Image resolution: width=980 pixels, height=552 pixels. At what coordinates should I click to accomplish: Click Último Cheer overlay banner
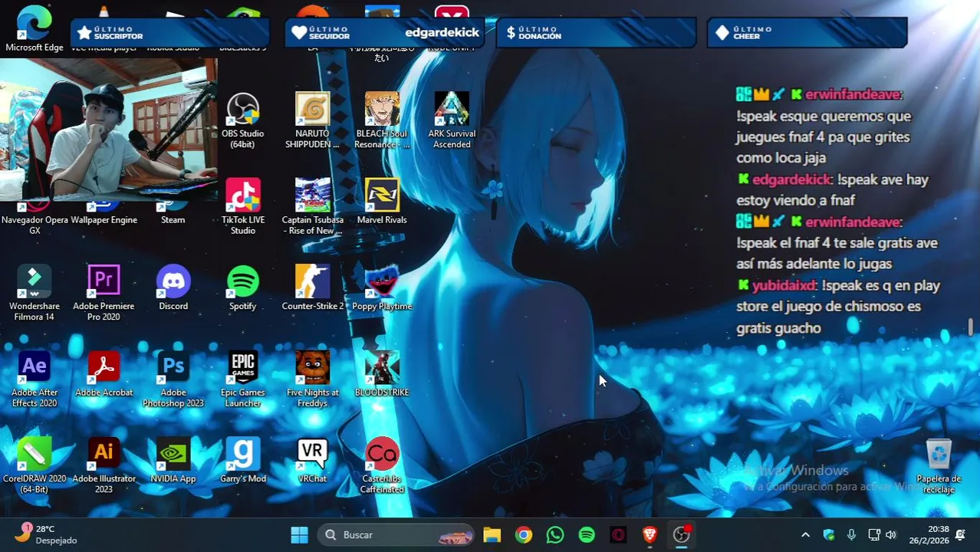807,32
